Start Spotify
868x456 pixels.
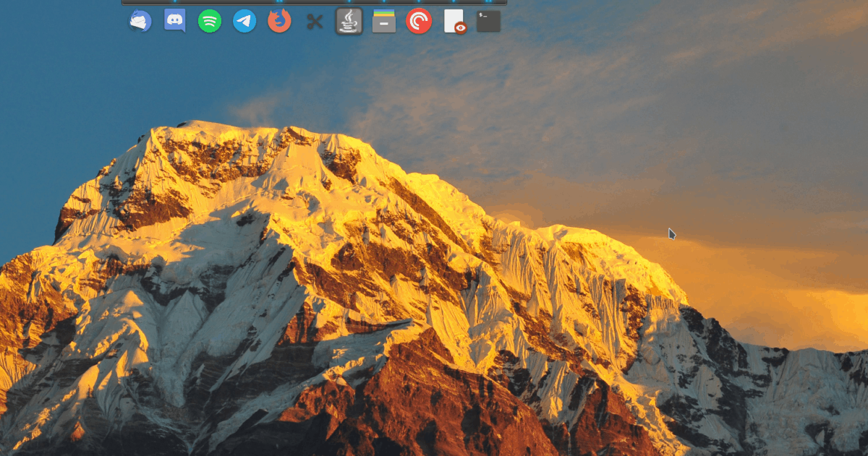[208, 22]
